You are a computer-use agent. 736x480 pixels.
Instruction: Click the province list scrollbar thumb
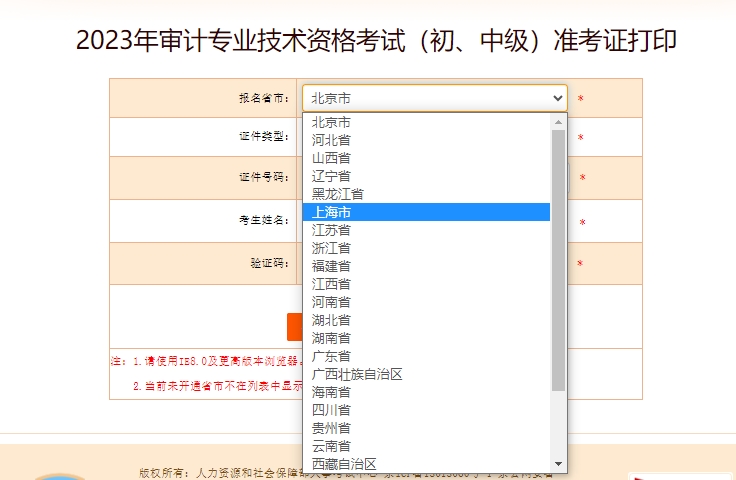pos(559,260)
